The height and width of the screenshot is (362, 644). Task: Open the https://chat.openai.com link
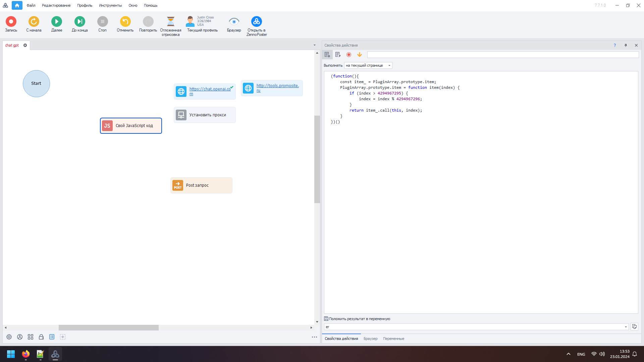[x=210, y=91]
